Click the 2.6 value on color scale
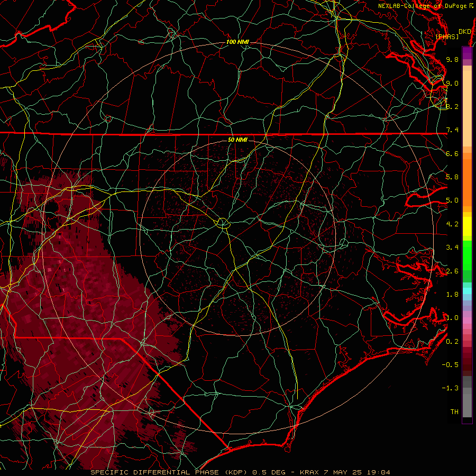 [x=452, y=271]
